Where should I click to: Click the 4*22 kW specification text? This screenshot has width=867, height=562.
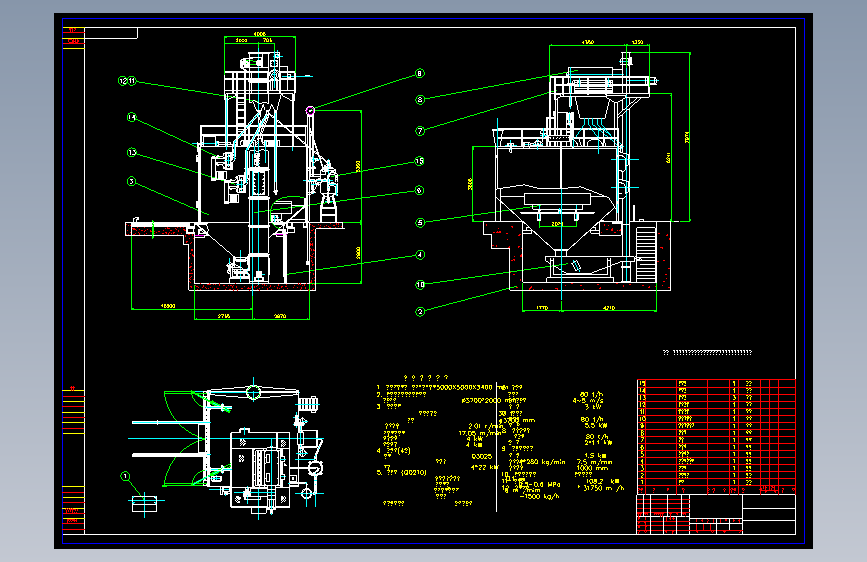coord(484,467)
